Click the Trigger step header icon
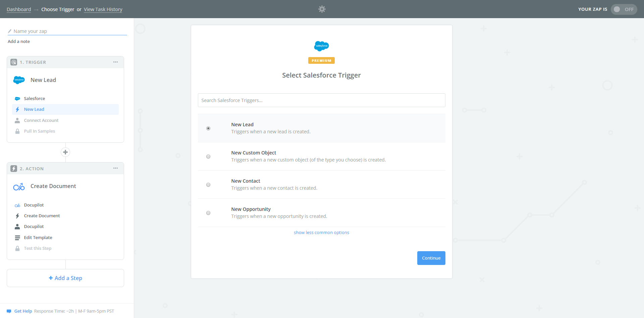644x318 pixels. coord(14,62)
